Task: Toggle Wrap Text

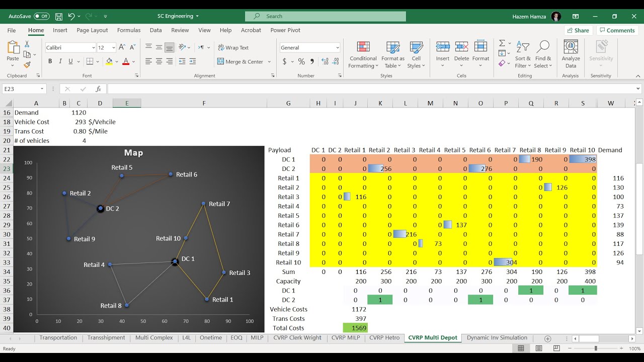Action: (233, 48)
